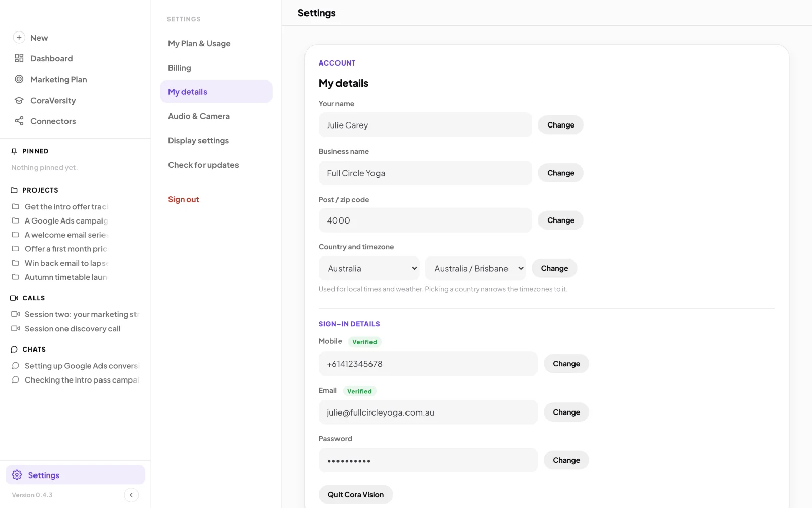Open Dashboard grid icon
The width and height of the screenshot is (812, 508).
[19, 58]
